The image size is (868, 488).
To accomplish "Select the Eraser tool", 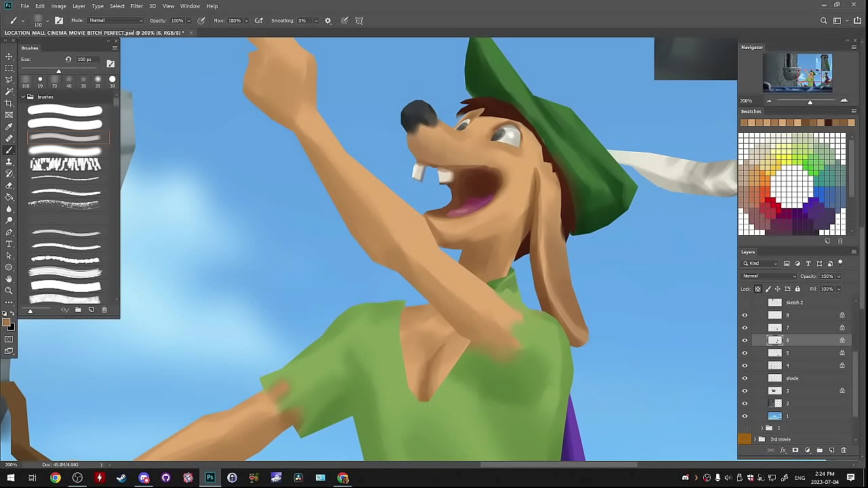I will point(9,185).
